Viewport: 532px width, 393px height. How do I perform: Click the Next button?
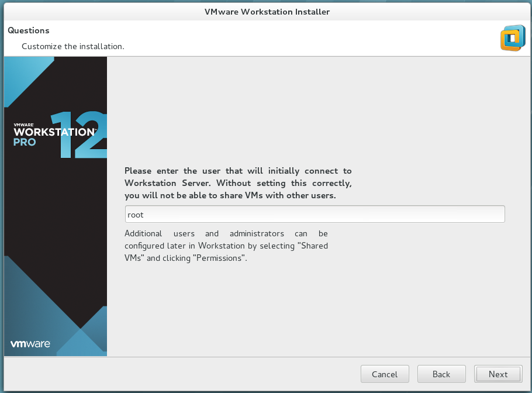tap(498, 374)
